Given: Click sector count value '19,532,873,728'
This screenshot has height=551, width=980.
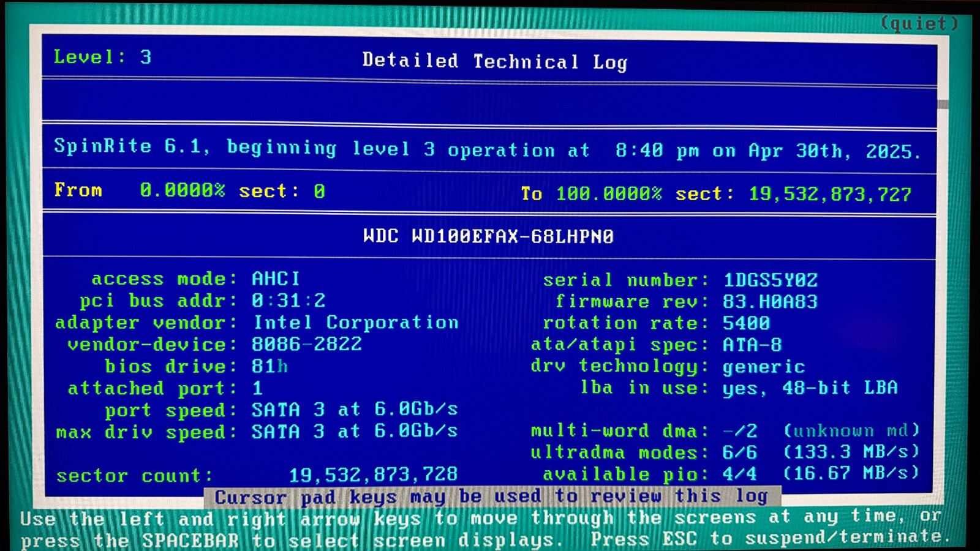Looking at the screenshot, I should point(373,474).
